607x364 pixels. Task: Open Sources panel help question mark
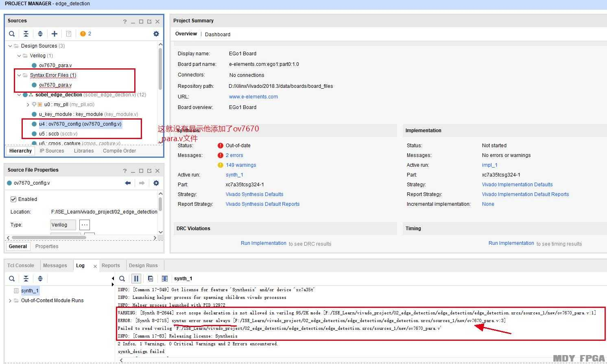[125, 22]
